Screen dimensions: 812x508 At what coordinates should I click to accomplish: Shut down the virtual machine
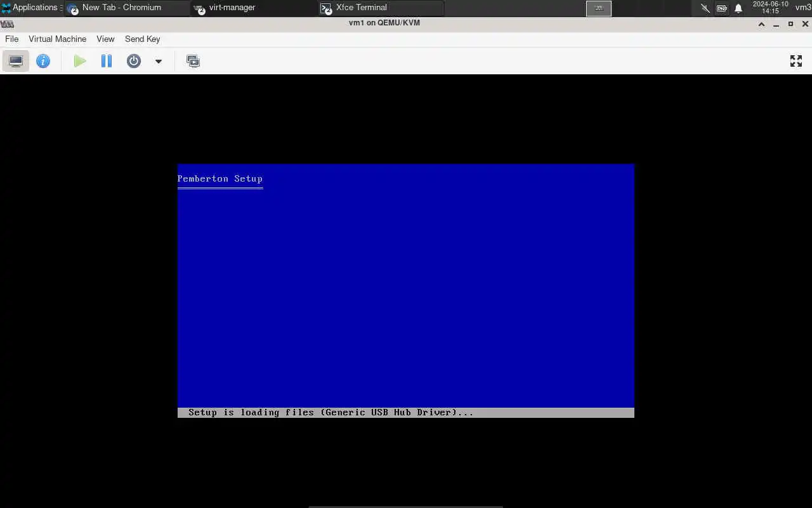pyautogui.click(x=134, y=61)
